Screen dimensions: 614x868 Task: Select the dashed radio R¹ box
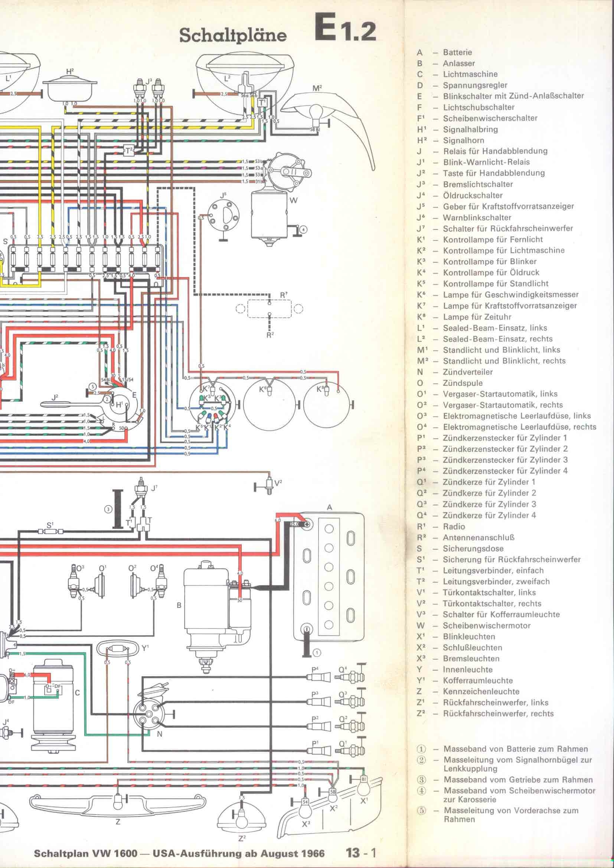(x=269, y=309)
